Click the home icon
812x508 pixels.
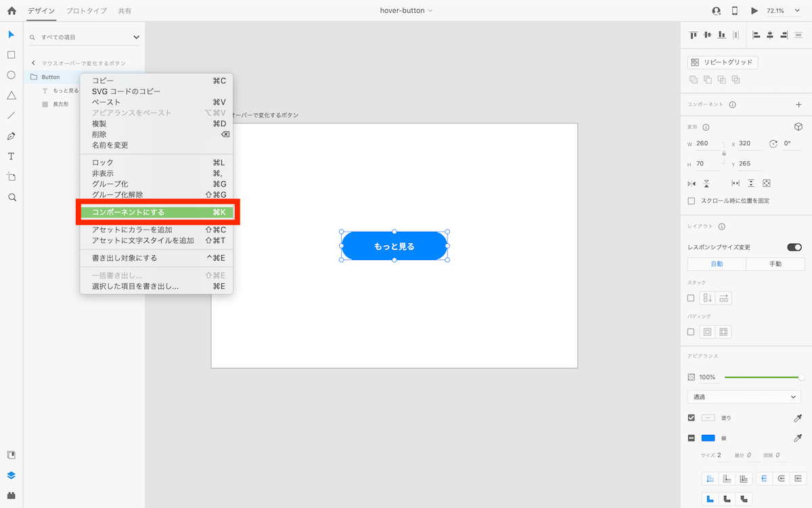click(x=12, y=11)
